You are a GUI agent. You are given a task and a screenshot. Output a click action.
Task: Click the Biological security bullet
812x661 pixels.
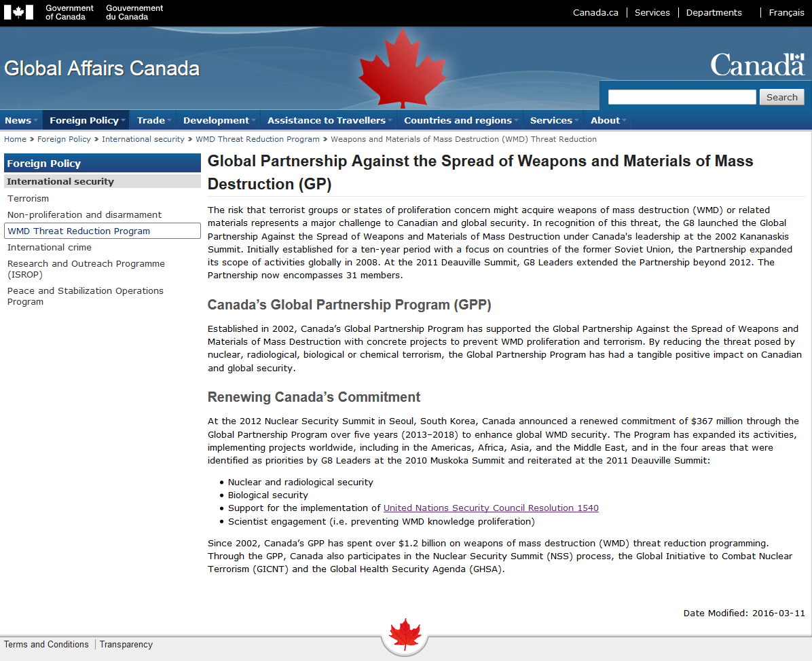[x=267, y=495]
